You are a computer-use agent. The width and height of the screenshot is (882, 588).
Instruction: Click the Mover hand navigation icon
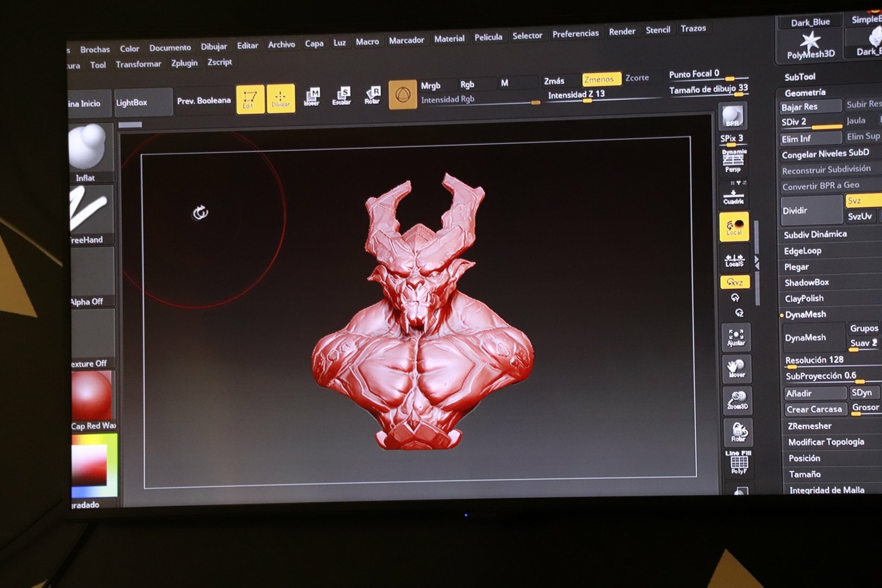(x=736, y=369)
